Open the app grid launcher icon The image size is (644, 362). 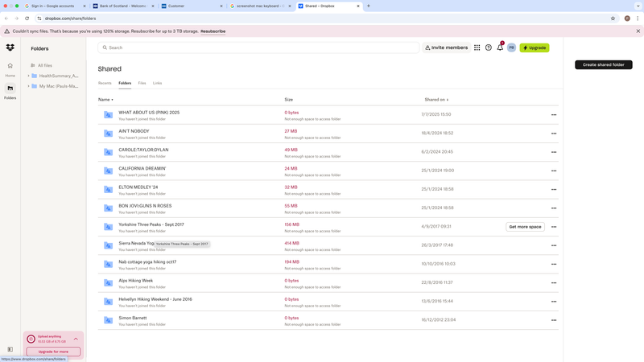[477, 47]
